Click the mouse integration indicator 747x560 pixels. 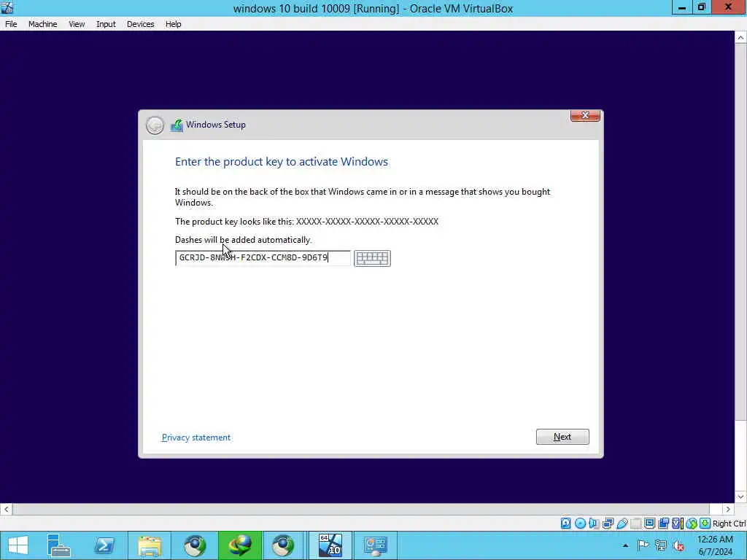coord(692,524)
